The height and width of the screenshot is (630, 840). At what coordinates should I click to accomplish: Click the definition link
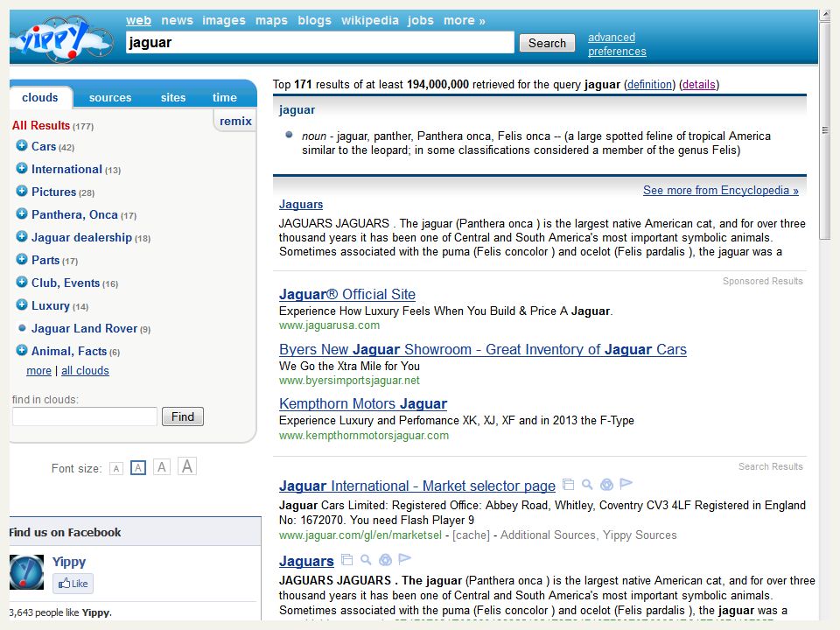tap(649, 84)
